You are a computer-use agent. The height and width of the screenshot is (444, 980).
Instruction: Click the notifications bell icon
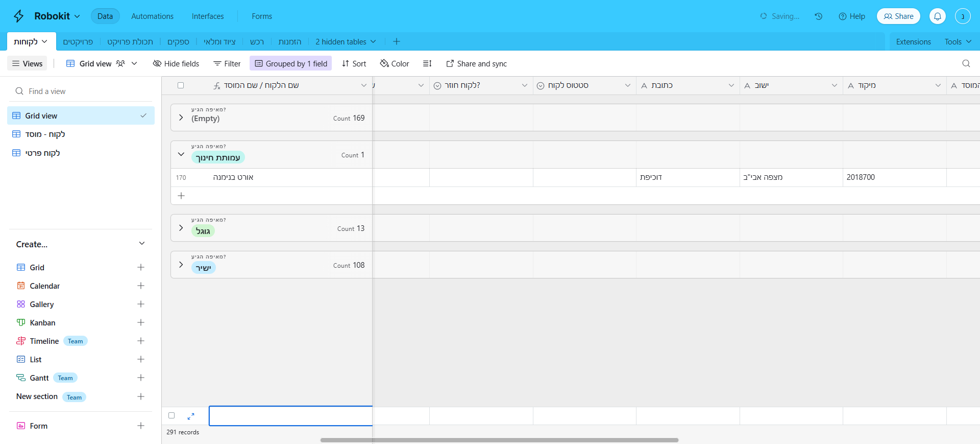coord(937,16)
